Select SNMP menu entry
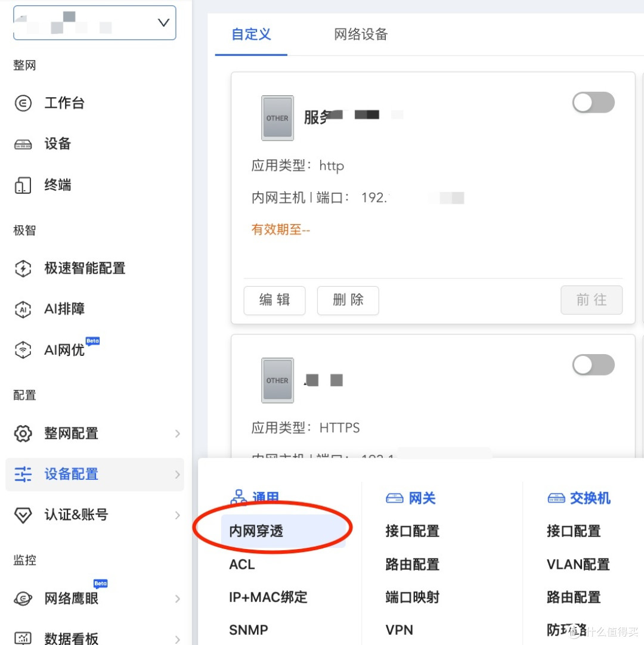This screenshot has width=644, height=645. 249,630
